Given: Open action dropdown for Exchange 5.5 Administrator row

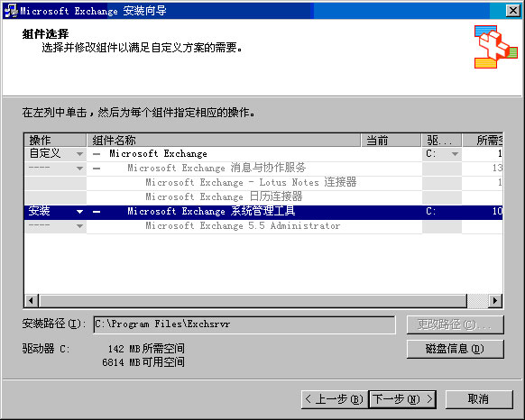Looking at the screenshot, I should (x=79, y=226).
